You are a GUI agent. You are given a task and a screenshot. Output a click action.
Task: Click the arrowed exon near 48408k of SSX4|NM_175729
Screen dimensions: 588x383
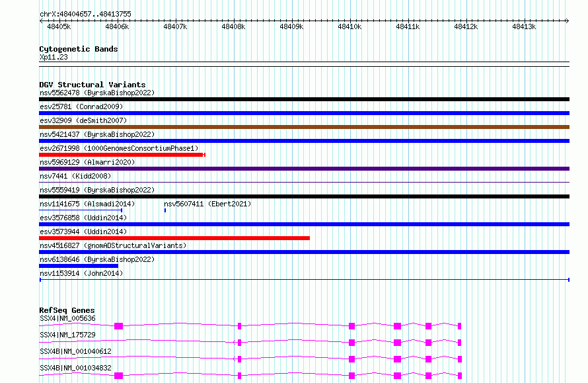[x=238, y=343]
